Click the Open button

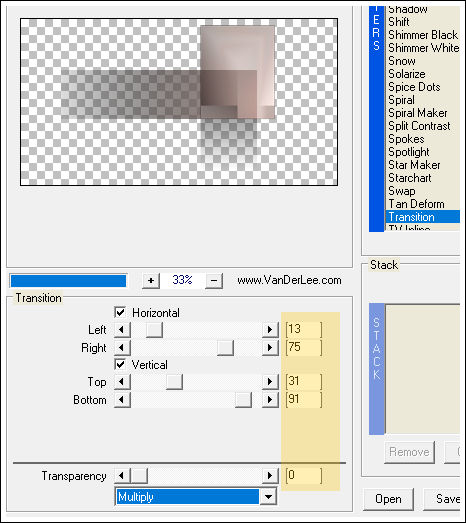pos(388,499)
